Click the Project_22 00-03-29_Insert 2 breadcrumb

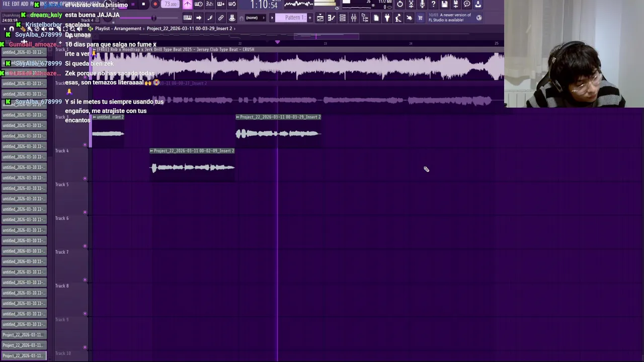pyautogui.click(x=189, y=29)
